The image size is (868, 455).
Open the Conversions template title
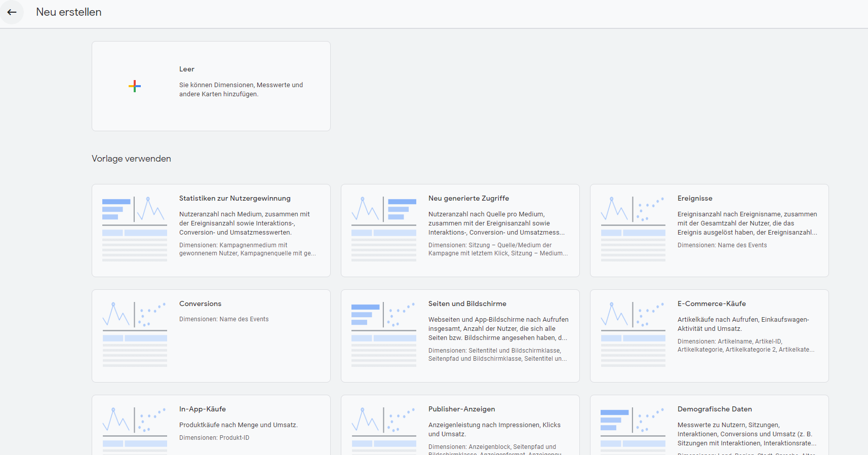tap(200, 304)
